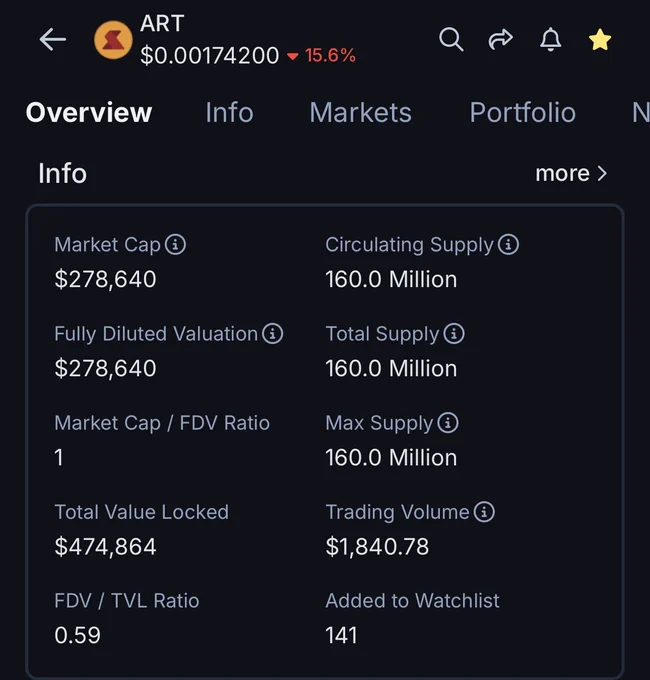This screenshot has height=680, width=650.
Task: Tap the ART coin logo
Action: tap(113, 40)
